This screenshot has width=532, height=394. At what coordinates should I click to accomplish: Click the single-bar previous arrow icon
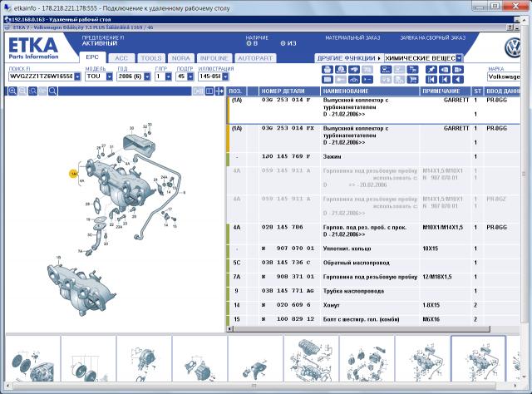pos(445,80)
